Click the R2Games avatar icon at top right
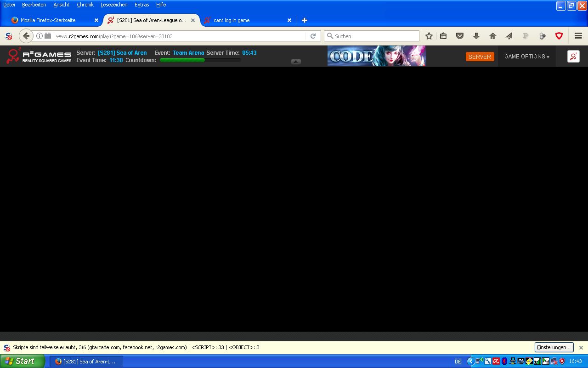 click(x=573, y=56)
